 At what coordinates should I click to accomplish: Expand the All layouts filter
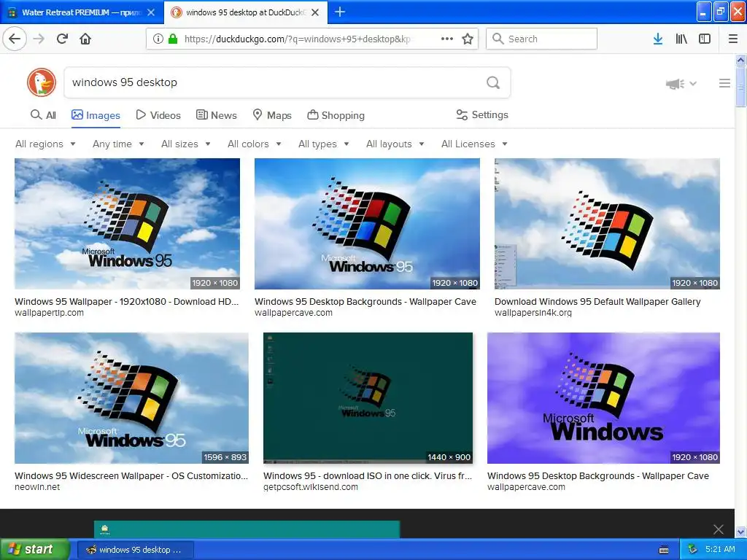click(395, 144)
